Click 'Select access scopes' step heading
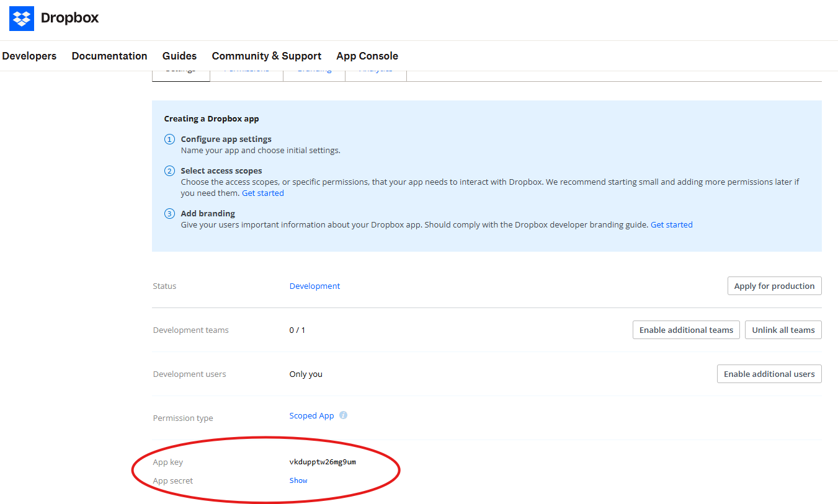Image resolution: width=838 pixels, height=504 pixels. pos(221,170)
